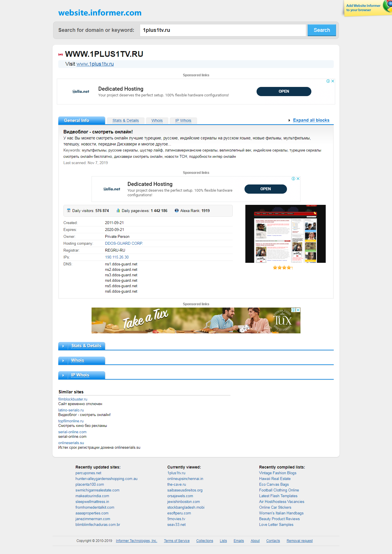Open currently viewed 9movies.tv

176,519
